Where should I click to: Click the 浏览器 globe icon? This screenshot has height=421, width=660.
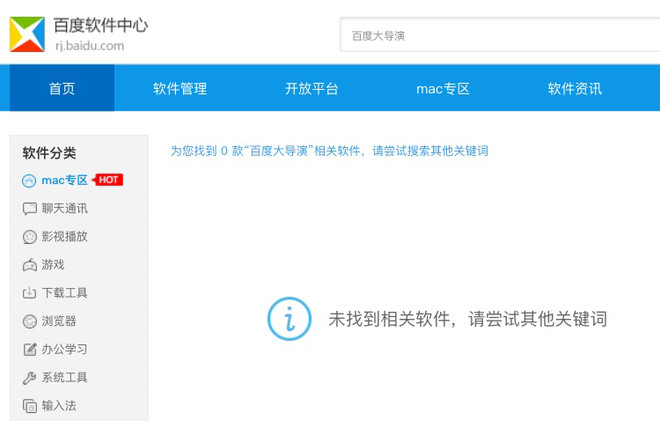click(x=29, y=321)
